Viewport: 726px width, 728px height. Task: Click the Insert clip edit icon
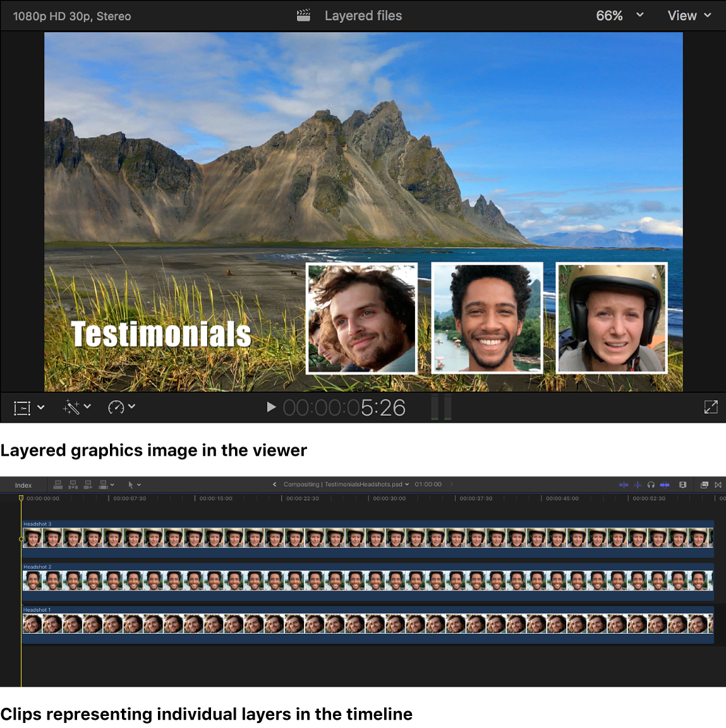pyautogui.click(x=73, y=485)
